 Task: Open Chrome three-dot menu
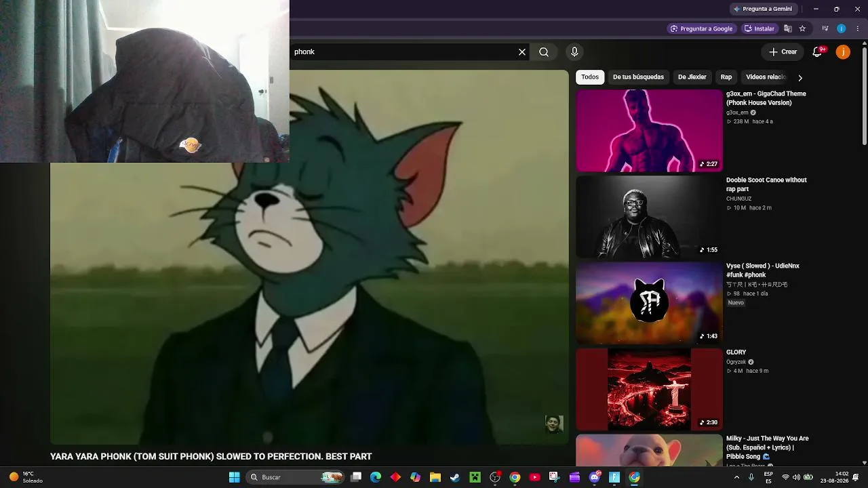pyautogui.click(x=858, y=28)
